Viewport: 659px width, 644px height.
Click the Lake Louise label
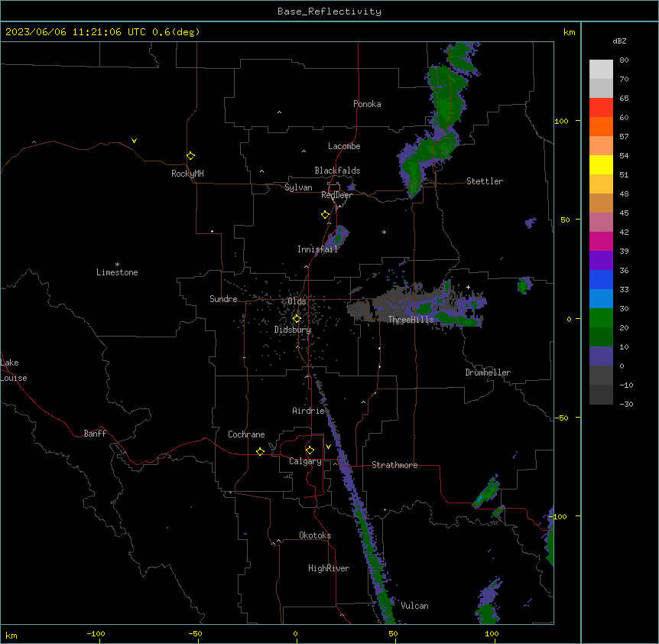(x=14, y=370)
